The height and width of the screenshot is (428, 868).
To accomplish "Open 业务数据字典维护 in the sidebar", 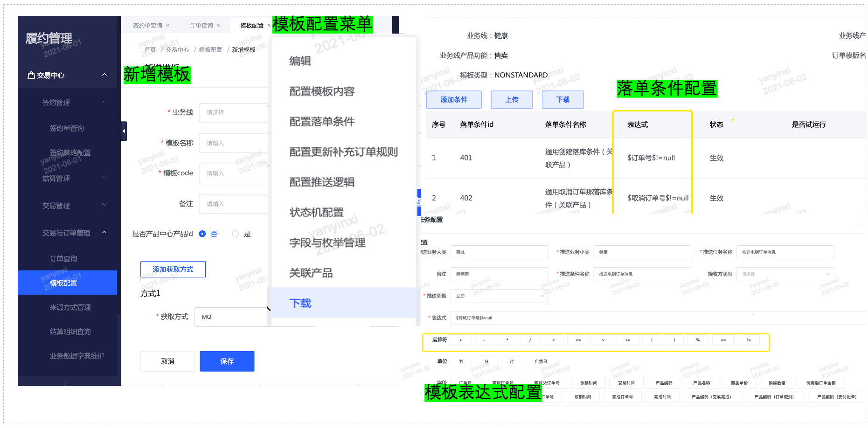I will pos(77,356).
